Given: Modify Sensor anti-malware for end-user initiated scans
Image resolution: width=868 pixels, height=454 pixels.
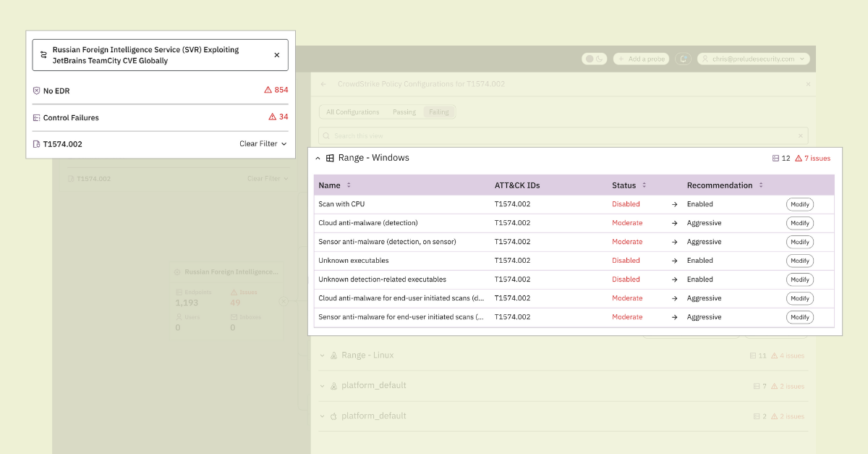Looking at the screenshot, I should pyautogui.click(x=800, y=317).
